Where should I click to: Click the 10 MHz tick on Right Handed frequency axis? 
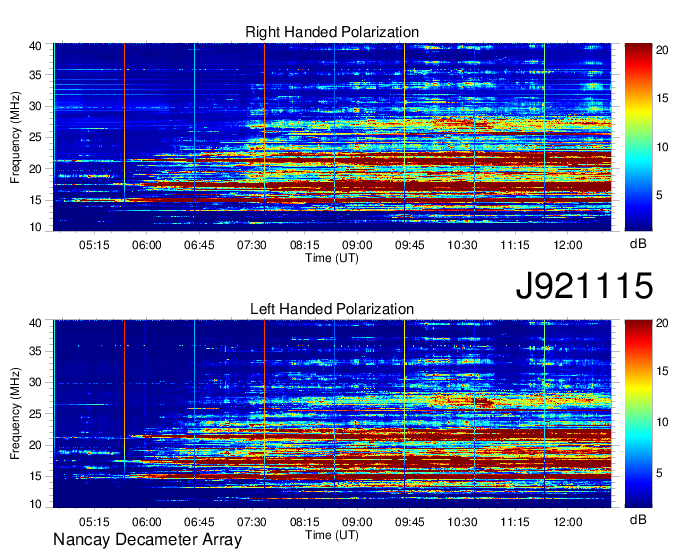pyautogui.click(x=35, y=227)
